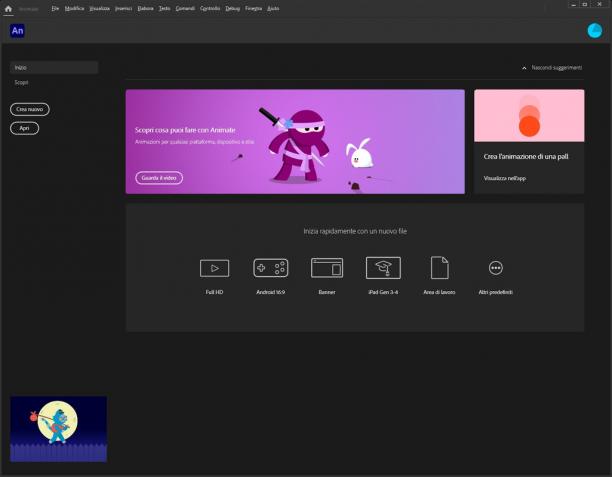
Task: Click the Home icon in title bar
Action: (8, 9)
